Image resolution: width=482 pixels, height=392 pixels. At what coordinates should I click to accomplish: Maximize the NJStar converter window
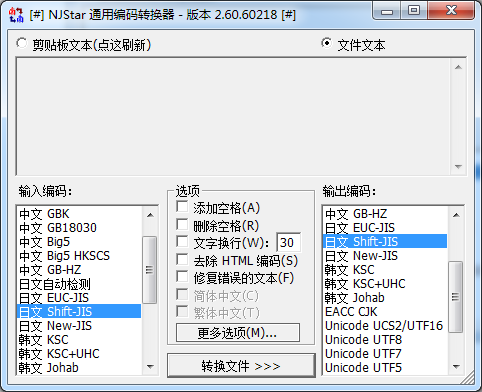coord(414,10)
